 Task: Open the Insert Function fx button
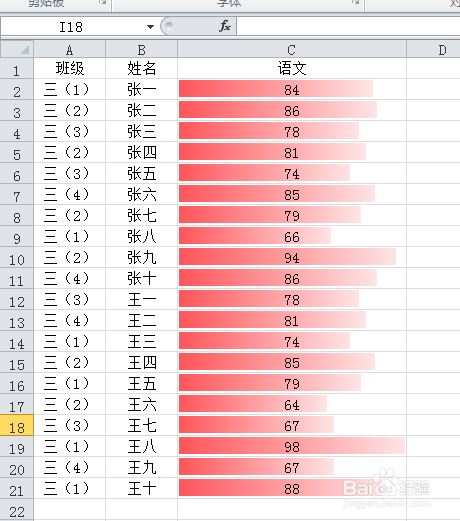pos(225,26)
